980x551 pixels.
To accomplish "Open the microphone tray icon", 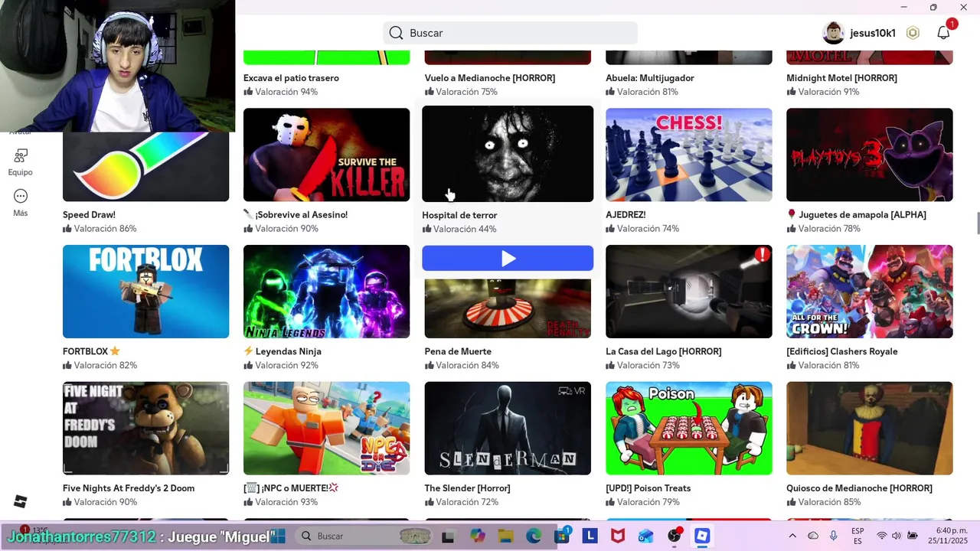I will pos(833,536).
